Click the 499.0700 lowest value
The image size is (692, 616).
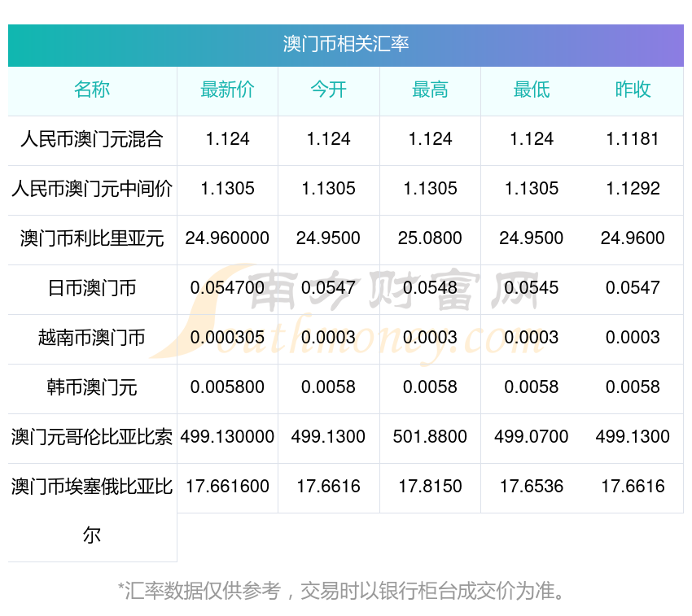532,437
